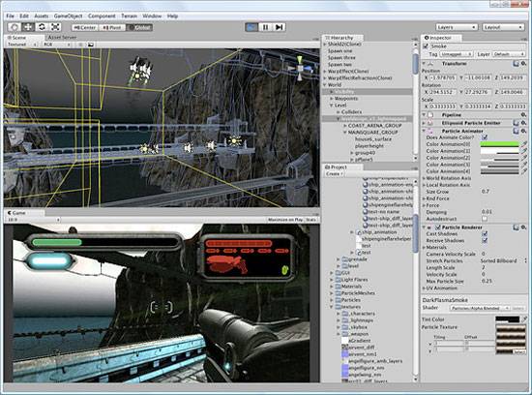Screen dimensions: 532x395
Task: Toggle the Center pivot mode button
Action: (85, 27)
